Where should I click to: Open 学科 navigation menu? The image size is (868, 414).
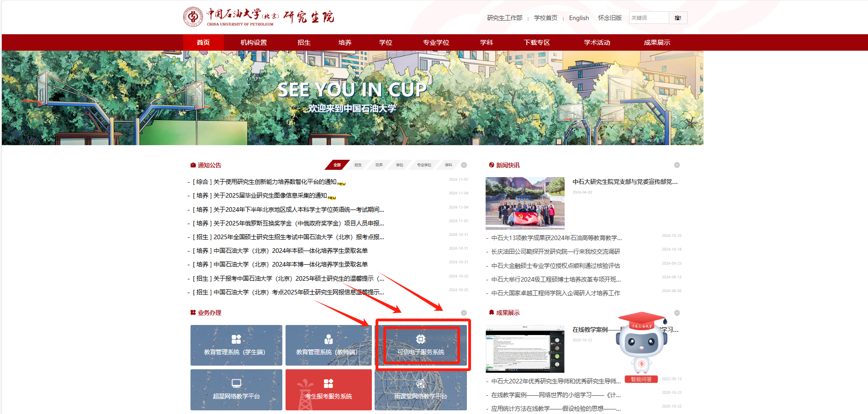[x=486, y=42]
